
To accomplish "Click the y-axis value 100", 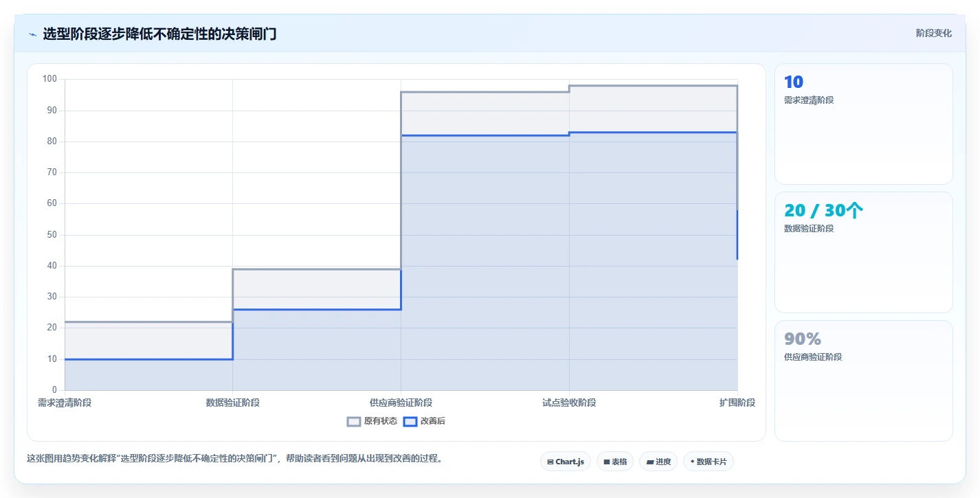I will pos(49,79).
